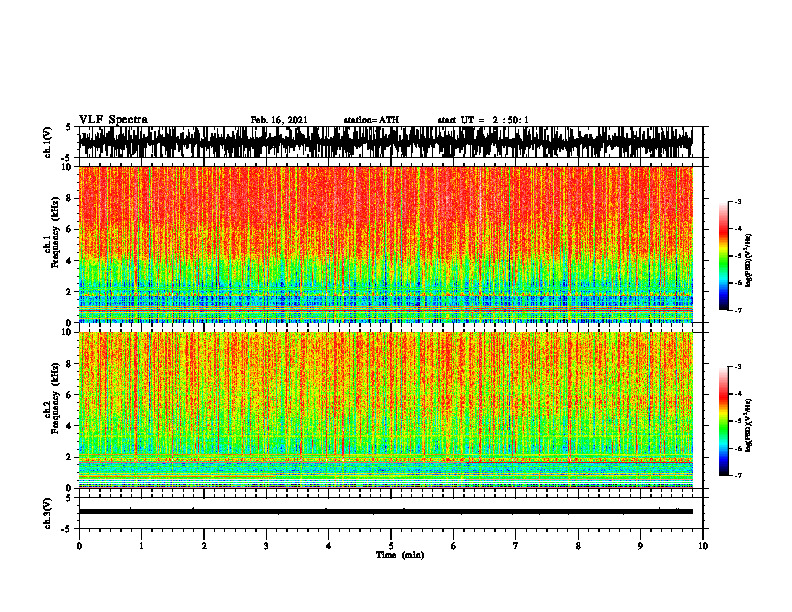Click time axis tick label "9"
The image size is (792, 612).
(640, 546)
